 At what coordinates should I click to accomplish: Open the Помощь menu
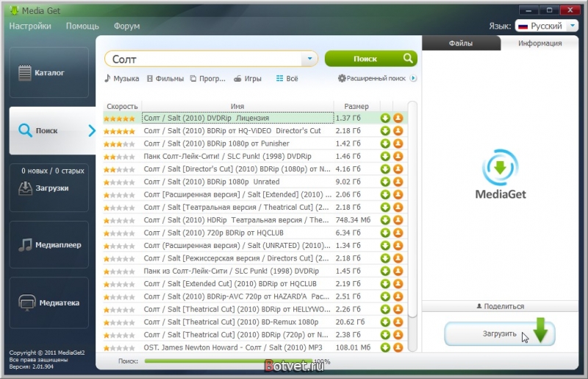[82, 26]
